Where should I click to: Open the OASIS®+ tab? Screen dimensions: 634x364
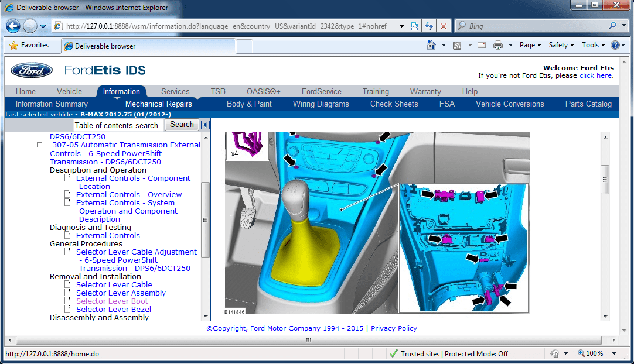[x=263, y=92]
